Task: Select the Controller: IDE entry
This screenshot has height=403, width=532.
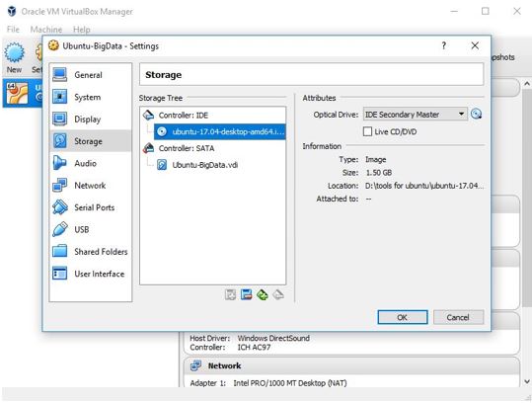Action: [213, 116]
